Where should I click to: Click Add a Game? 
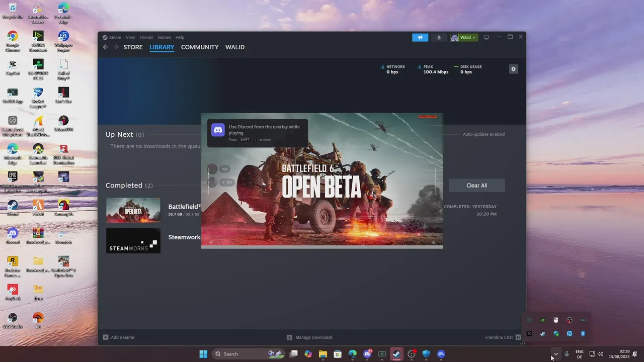pyautogui.click(x=119, y=337)
